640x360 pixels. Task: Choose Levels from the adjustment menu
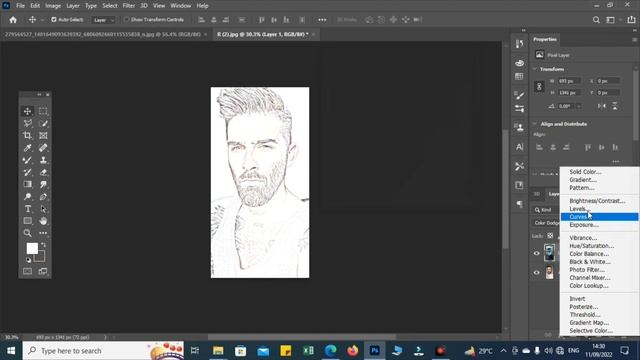599,209
